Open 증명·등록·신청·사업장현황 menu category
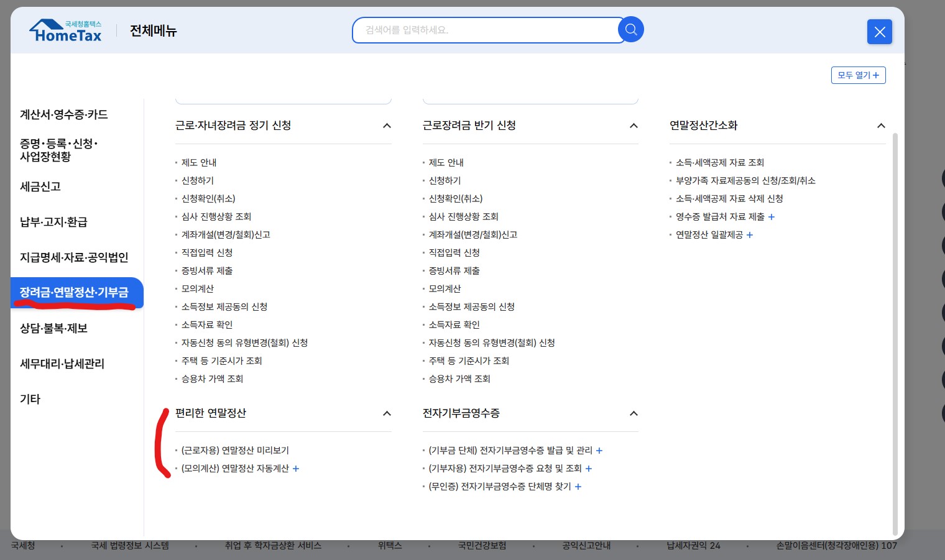The width and height of the screenshot is (945, 560). click(59, 150)
